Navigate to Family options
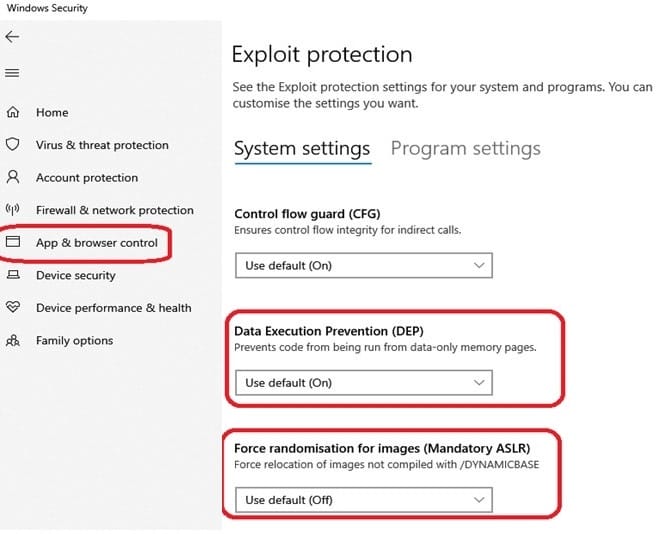This screenshot has height=534, width=666. point(75,340)
